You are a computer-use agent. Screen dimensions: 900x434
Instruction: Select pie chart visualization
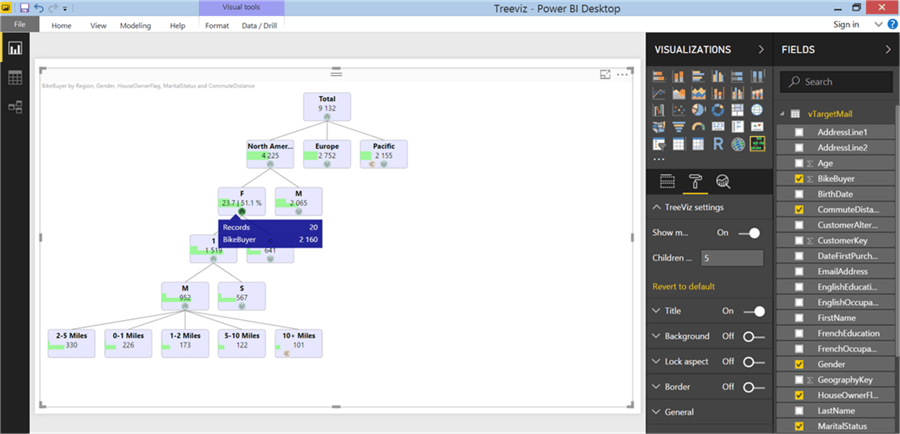pyautogui.click(x=698, y=110)
